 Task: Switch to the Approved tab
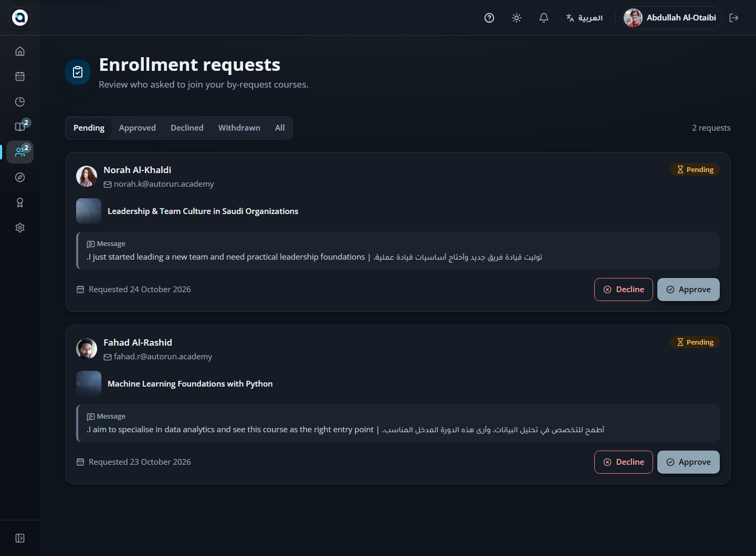pos(138,128)
